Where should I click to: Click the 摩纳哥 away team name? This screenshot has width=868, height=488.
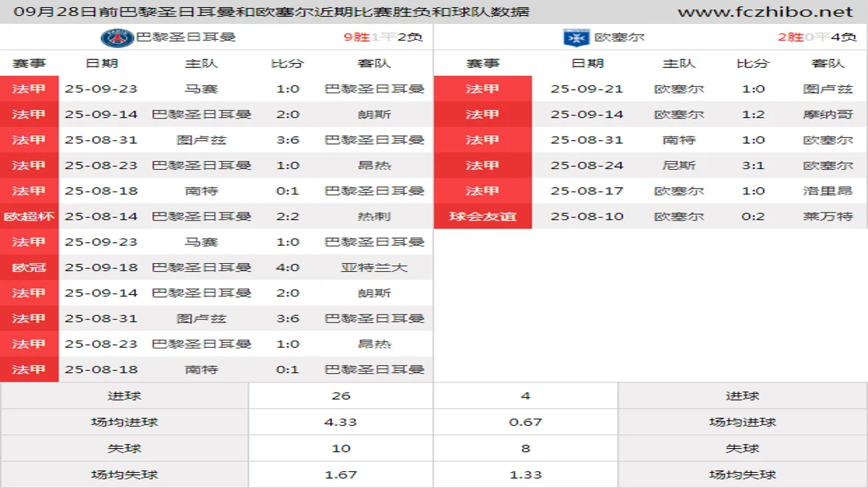827,114
